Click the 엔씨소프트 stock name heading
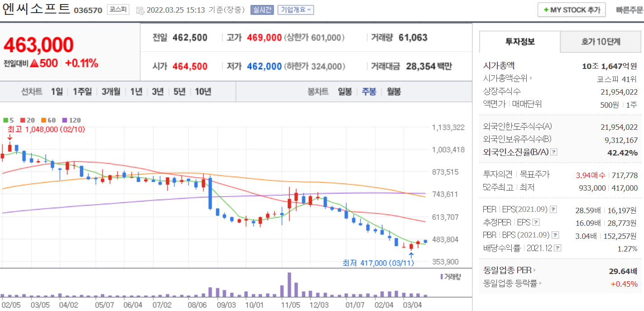Image resolution: width=644 pixels, height=311 pixels. coord(36,9)
